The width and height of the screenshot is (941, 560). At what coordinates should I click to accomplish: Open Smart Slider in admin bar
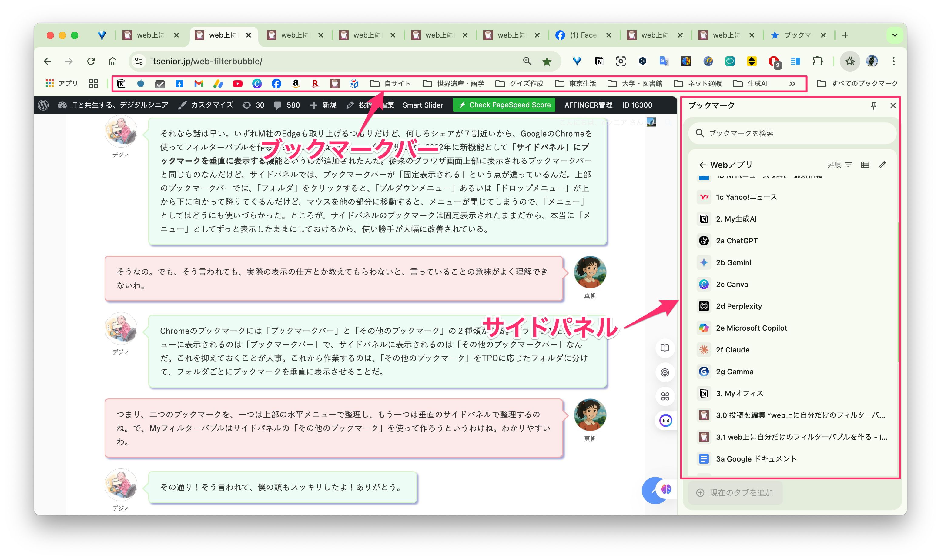click(422, 105)
